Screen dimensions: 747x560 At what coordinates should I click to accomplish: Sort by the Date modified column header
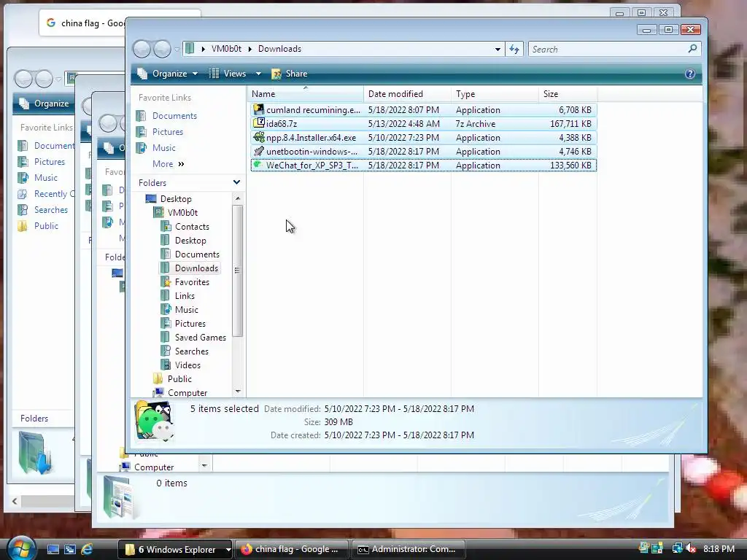407,94
